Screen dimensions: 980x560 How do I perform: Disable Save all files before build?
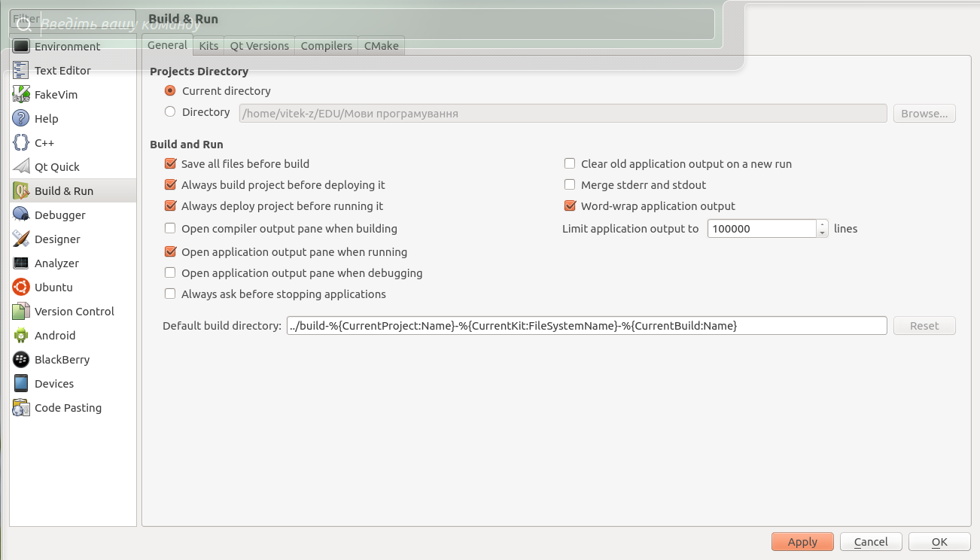point(170,164)
